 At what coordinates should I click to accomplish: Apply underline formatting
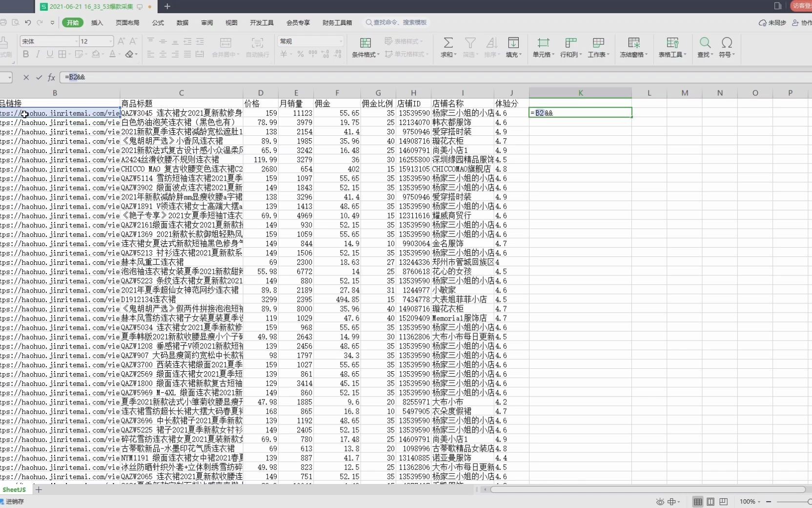[x=50, y=54]
